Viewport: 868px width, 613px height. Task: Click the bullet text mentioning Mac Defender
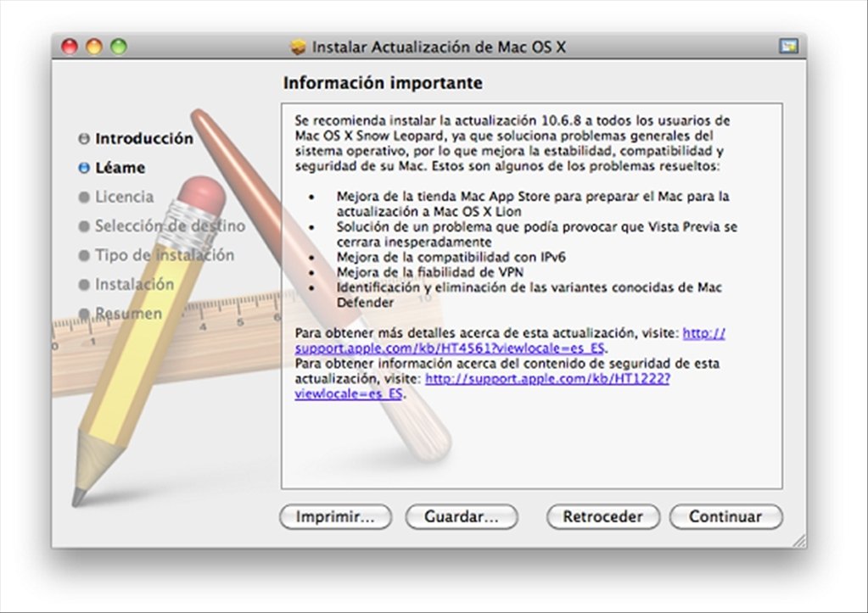pyautogui.click(x=529, y=295)
